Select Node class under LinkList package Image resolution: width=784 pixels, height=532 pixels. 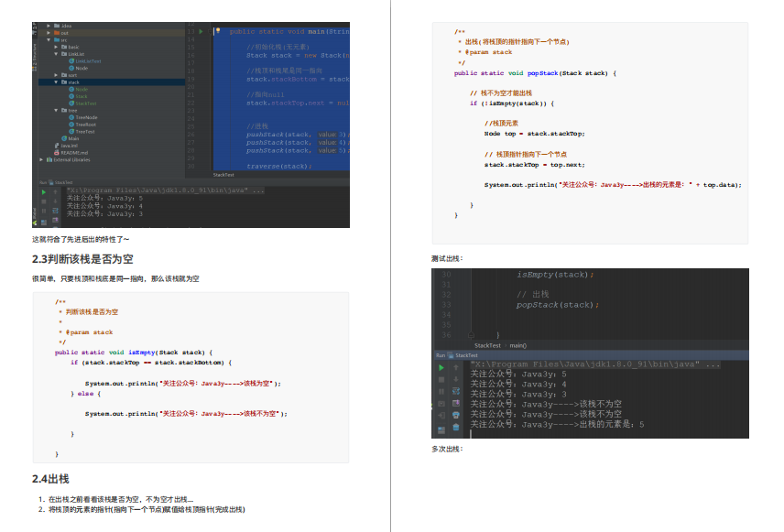click(79, 68)
